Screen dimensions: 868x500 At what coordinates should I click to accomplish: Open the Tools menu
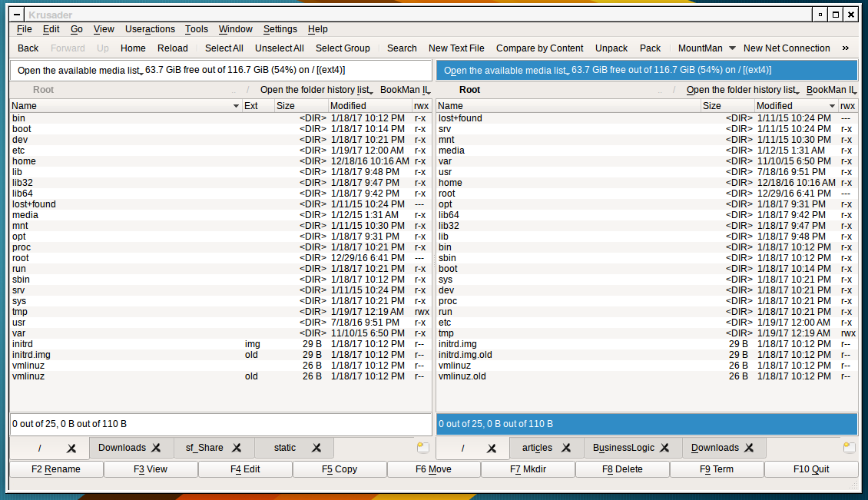coord(197,29)
